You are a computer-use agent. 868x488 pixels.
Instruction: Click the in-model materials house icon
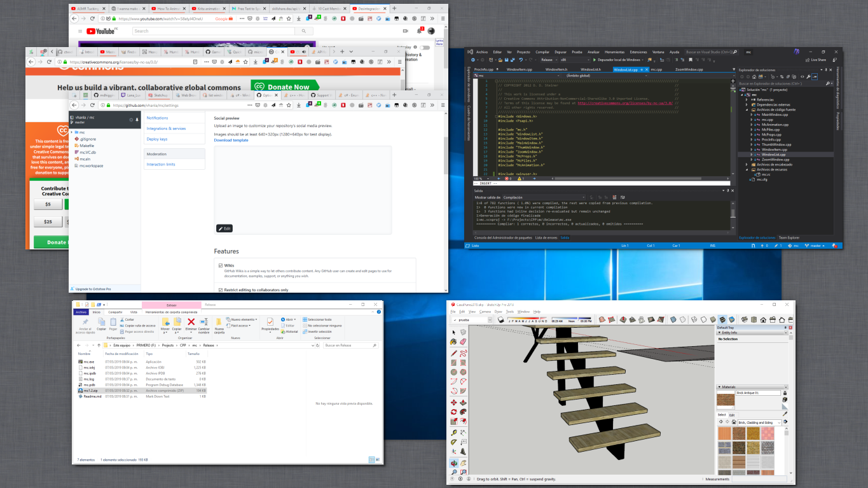[x=734, y=422]
